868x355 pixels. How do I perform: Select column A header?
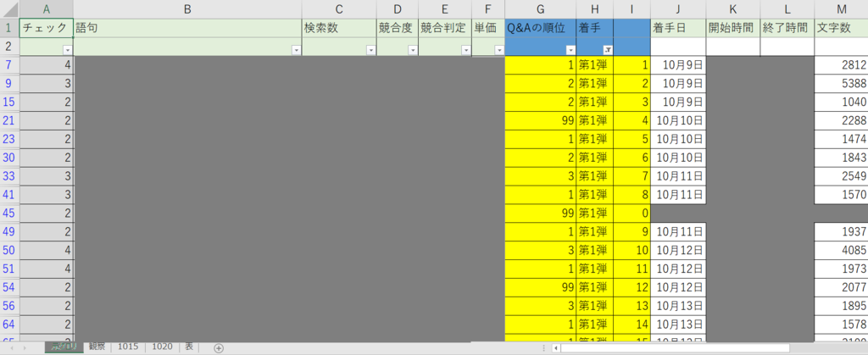[46, 8]
